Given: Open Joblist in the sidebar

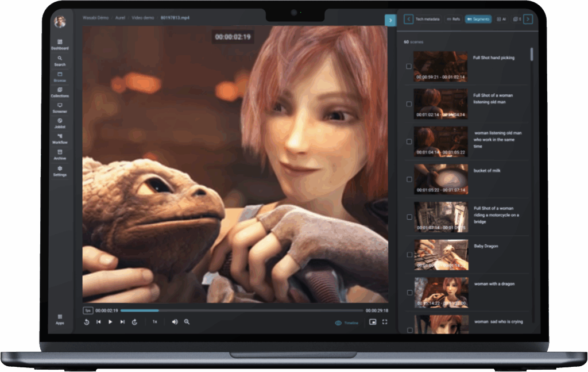Looking at the screenshot, I should coord(60,124).
